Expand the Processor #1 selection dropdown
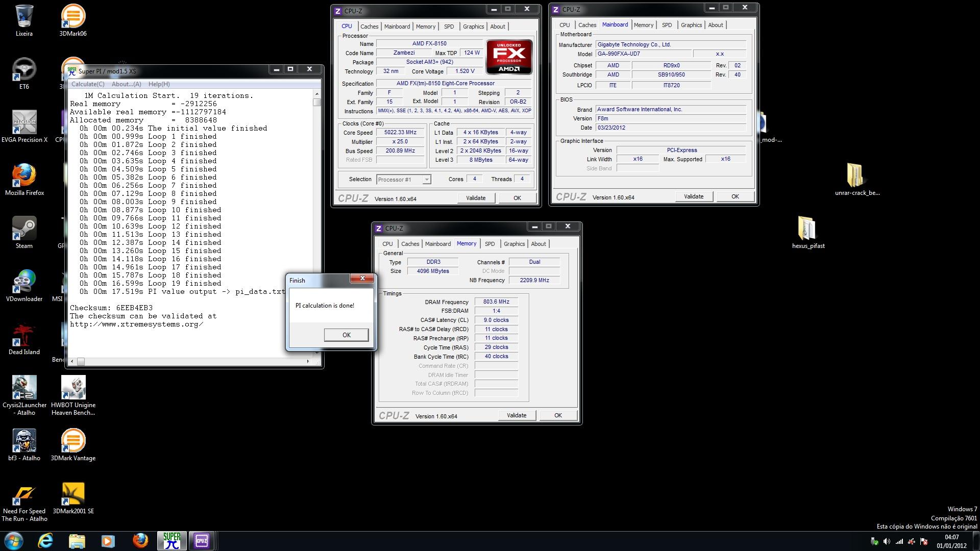This screenshot has height=551, width=980. (x=427, y=180)
